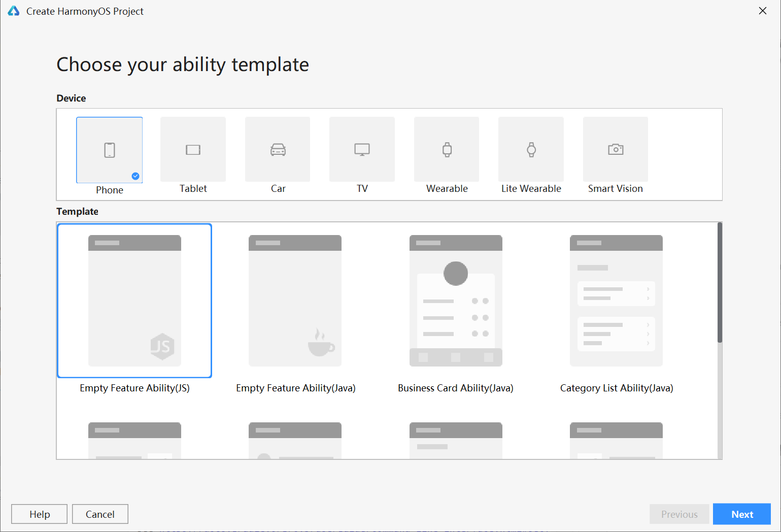This screenshot has width=781, height=532.
Task: Select Empty Feature Ability(JS) template thumbnail
Action: click(134, 301)
